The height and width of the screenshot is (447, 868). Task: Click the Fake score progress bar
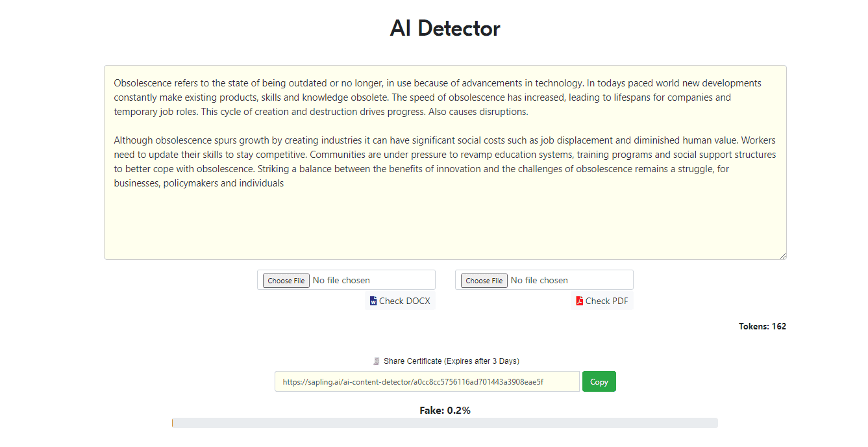click(445, 423)
